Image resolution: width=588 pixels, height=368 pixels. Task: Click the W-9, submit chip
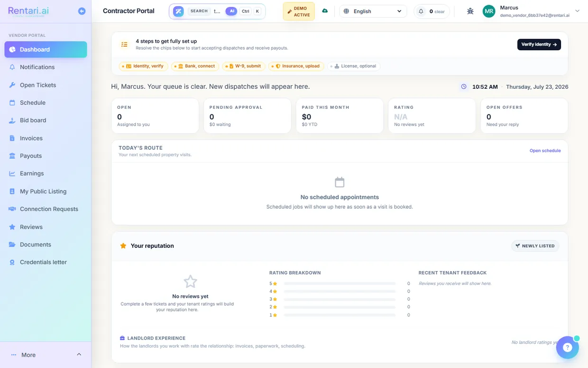(x=244, y=66)
